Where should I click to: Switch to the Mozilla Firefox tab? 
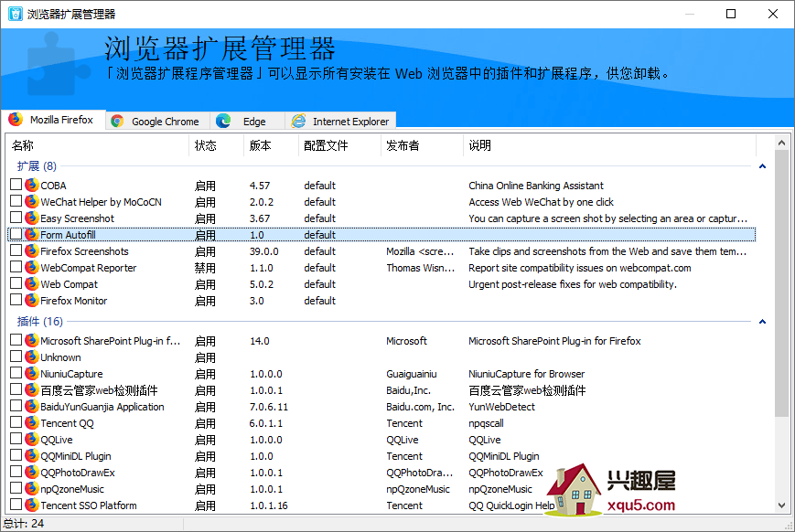click(53, 120)
